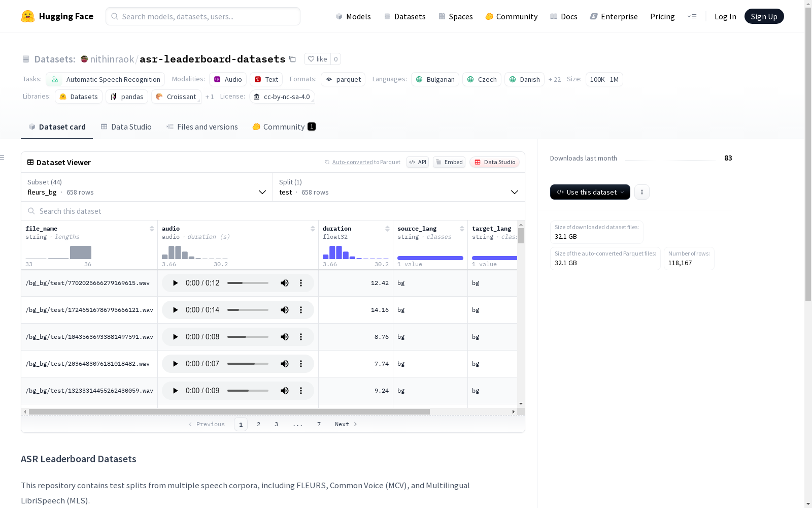Open more options for the 0:12 audio player
Viewport: 812px width, 508px height.
(301, 283)
